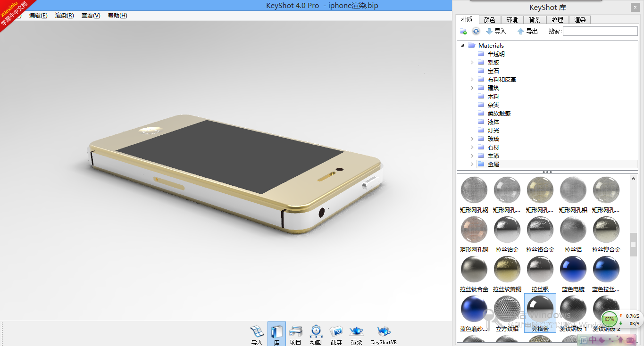The height and width of the screenshot is (346, 644).
Task: Switch to the 环境 environments tab
Action: click(x=512, y=20)
